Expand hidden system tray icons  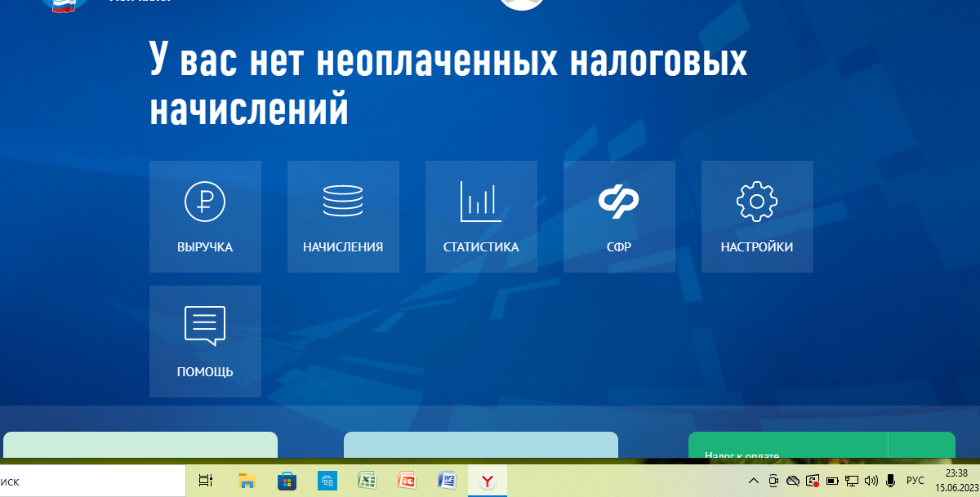pos(751,481)
